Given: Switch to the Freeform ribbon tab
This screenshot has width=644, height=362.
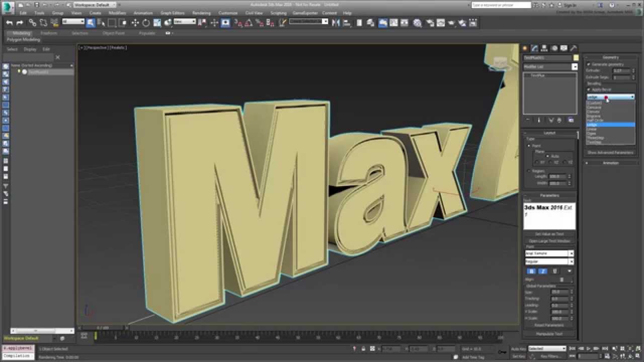Looking at the screenshot, I should (49, 33).
